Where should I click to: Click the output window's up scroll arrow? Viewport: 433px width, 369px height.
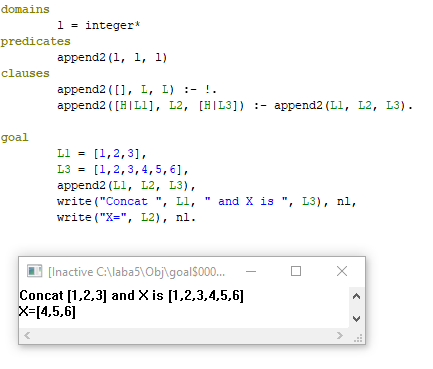[356, 296]
